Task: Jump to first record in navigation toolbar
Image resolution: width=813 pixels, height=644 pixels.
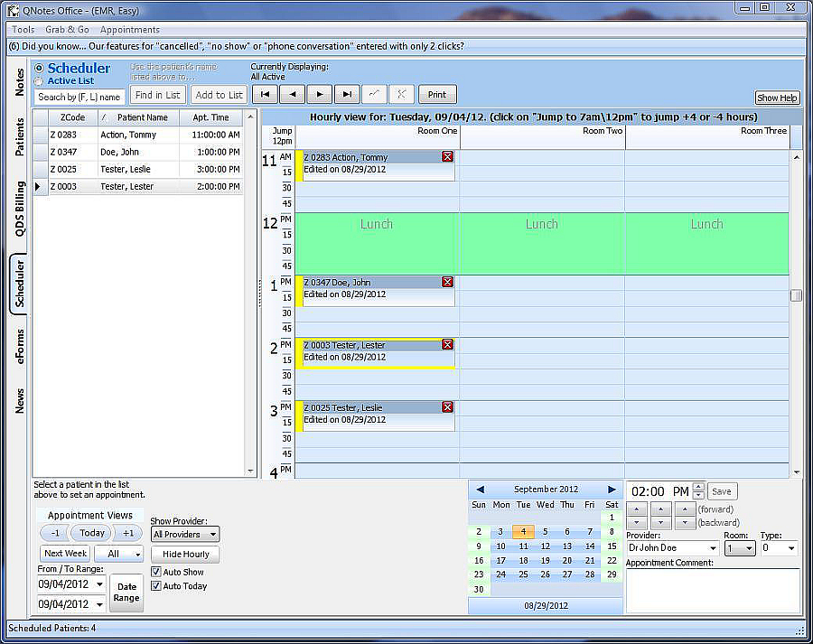Action: point(265,94)
